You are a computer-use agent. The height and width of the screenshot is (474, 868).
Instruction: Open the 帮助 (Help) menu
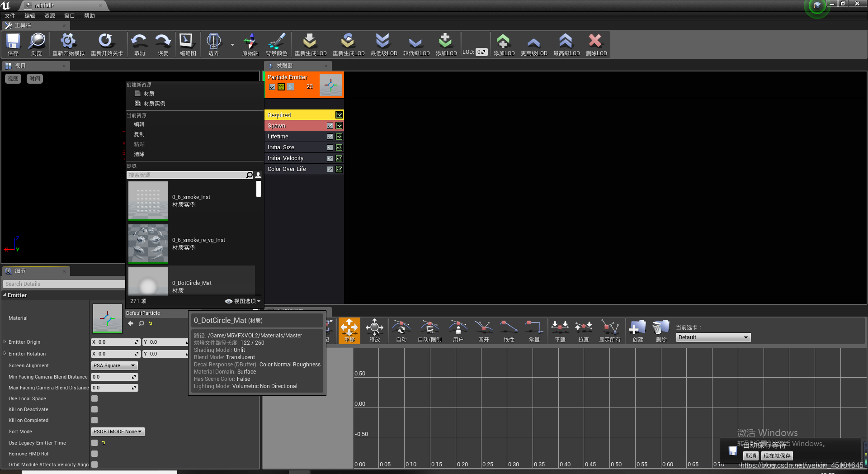90,16
